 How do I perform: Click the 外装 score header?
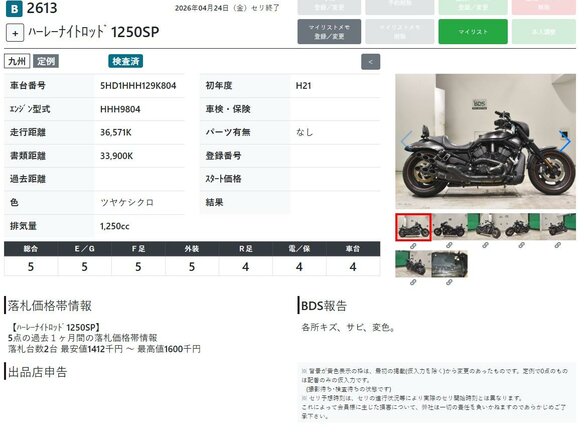[x=192, y=249]
